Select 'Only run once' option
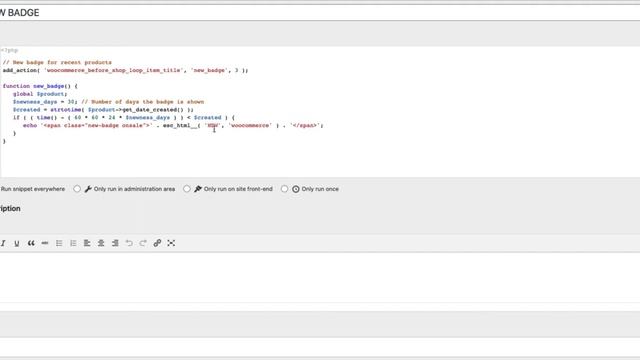640x360 pixels. click(284, 189)
